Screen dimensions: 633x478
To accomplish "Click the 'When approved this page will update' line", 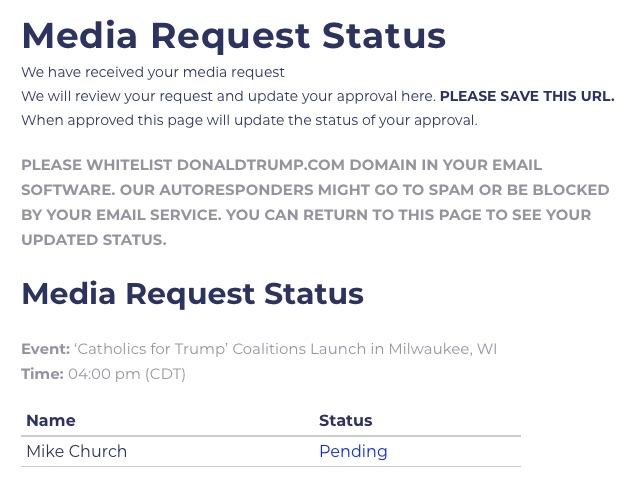I will [x=249, y=121].
